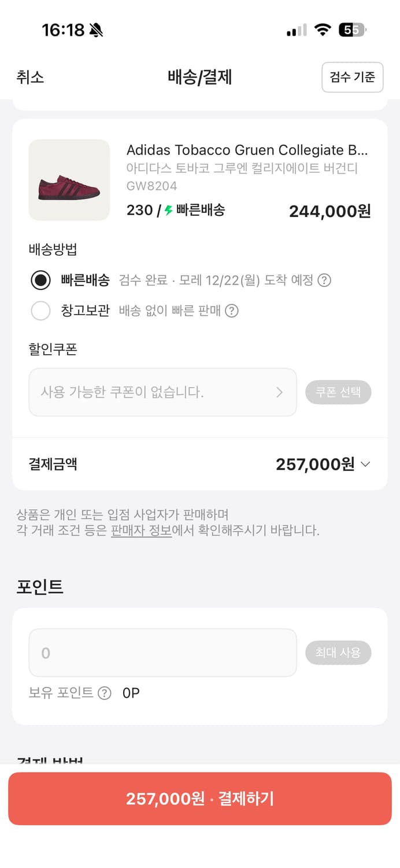Viewport: 400px width, 868px height.
Task: Select the 빠른배송 delivery option
Action: click(x=40, y=280)
